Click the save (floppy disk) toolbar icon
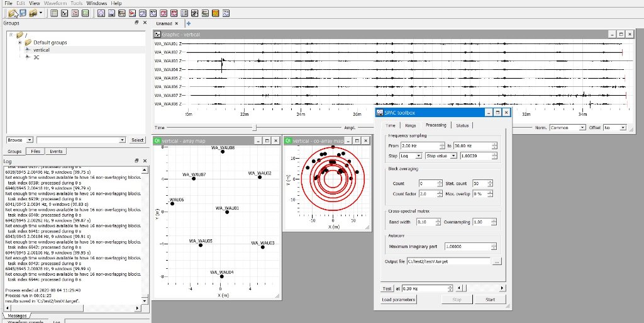 23,13
